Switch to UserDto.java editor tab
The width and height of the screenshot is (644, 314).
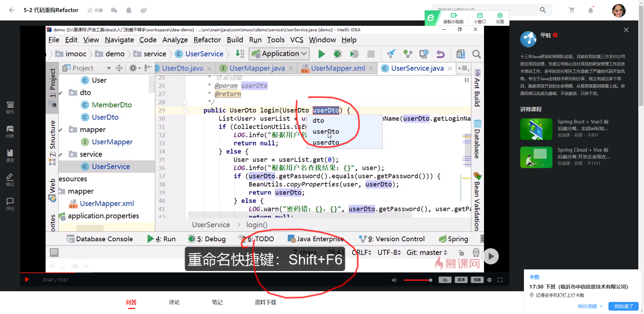click(183, 68)
